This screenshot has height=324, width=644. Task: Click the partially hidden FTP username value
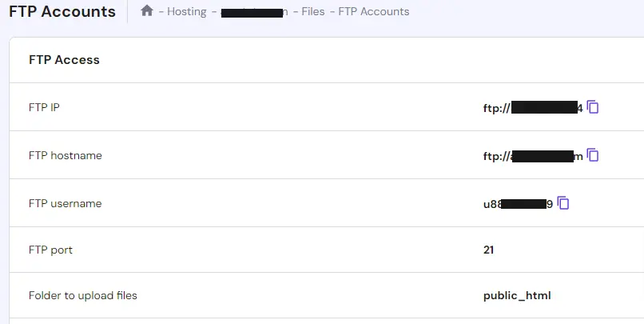[518, 204]
